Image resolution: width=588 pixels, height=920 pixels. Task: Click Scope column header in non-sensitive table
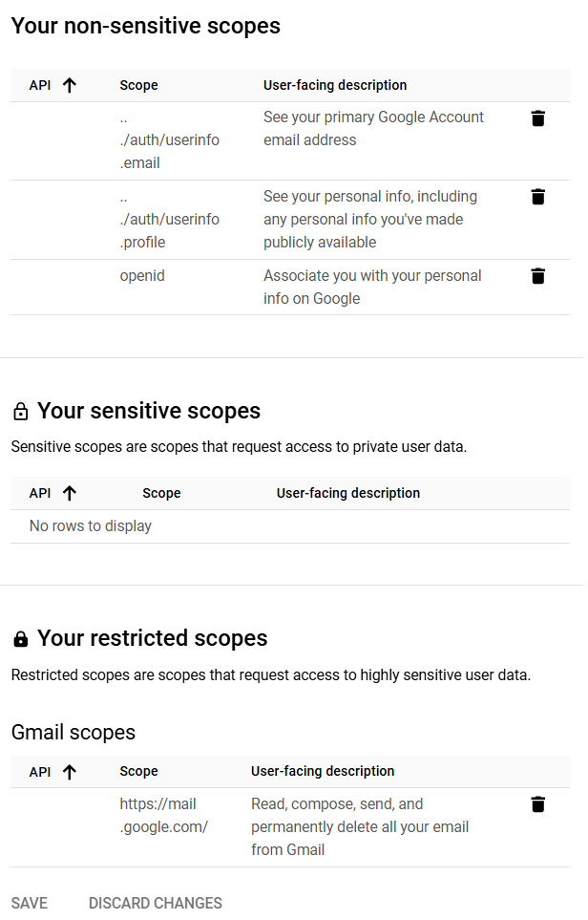(x=138, y=85)
